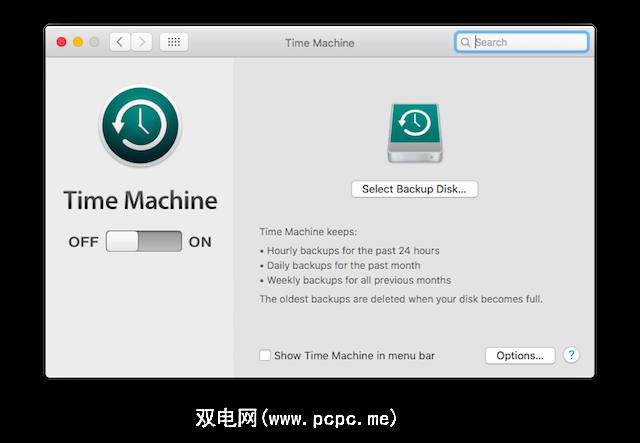
Task: Click the oldest backups are deleted sentence
Action: pos(401,299)
